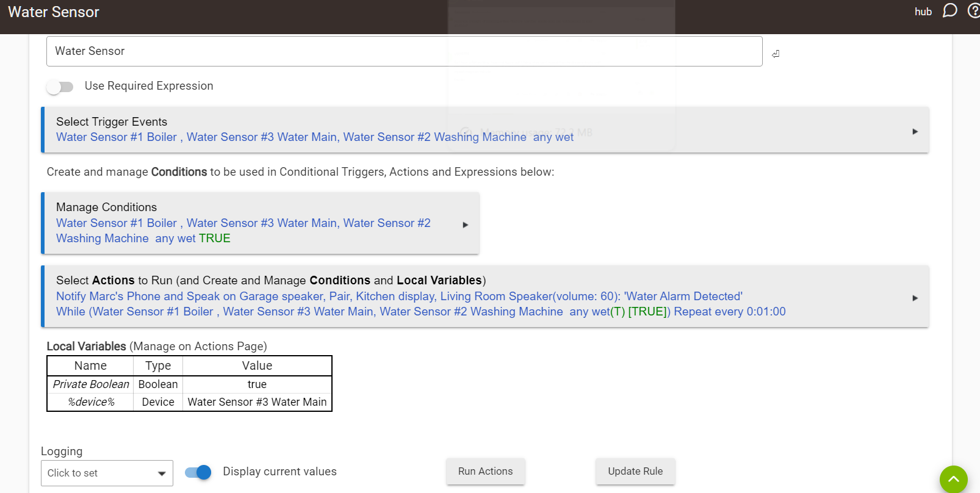
Task: Turn off Display current values switch
Action: 198,472
